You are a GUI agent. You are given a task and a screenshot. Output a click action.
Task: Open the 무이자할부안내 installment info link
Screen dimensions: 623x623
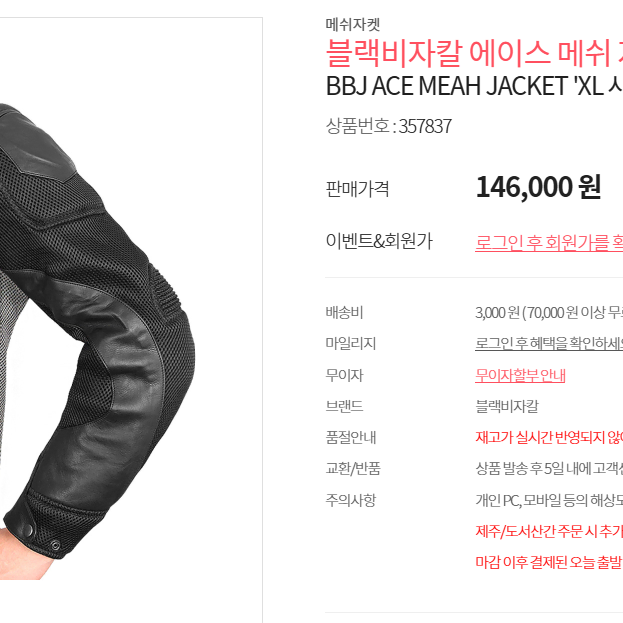point(520,375)
